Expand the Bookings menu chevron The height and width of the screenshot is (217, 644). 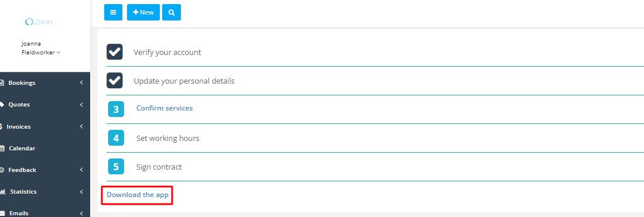[81, 83]
